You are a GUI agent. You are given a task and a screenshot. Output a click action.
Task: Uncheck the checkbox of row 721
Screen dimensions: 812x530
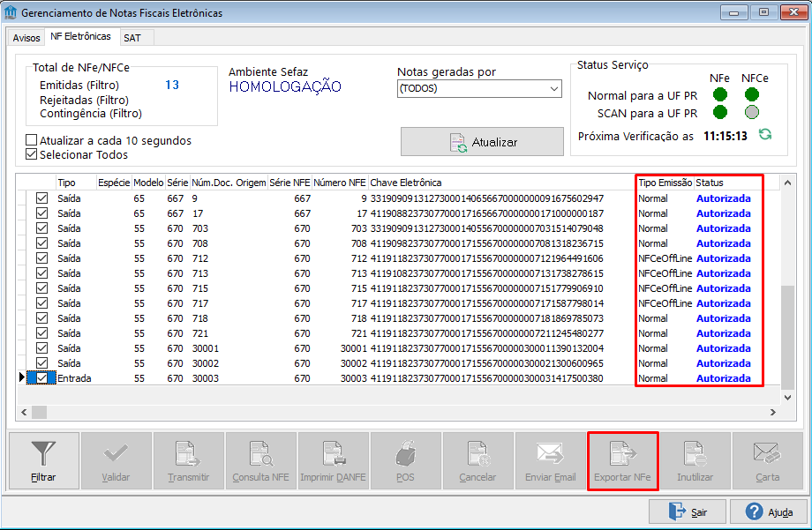pyautogui.click(x=42, y=333)
